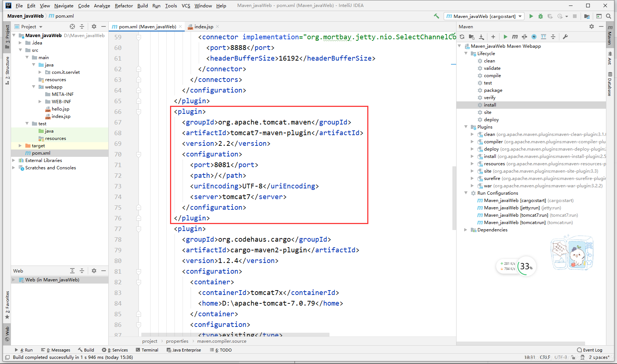This screenshot has width=617, height=364.
Task: Open the VCS menu
Action: (x=186, y=6)
